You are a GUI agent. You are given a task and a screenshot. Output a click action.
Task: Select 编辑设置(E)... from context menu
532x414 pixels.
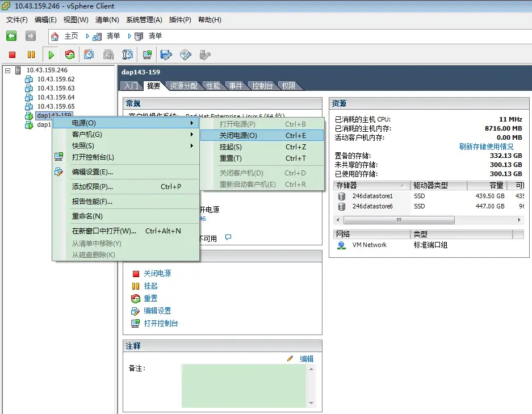[x=126, y=172]
